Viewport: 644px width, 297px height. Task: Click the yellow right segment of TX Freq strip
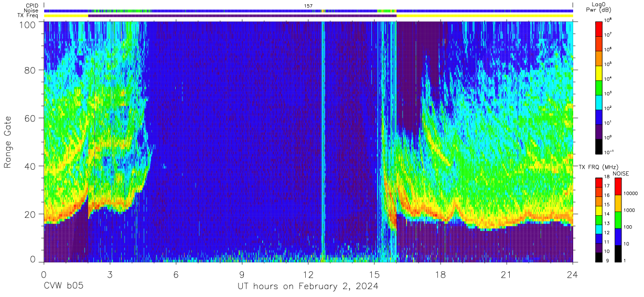point(485,16)
